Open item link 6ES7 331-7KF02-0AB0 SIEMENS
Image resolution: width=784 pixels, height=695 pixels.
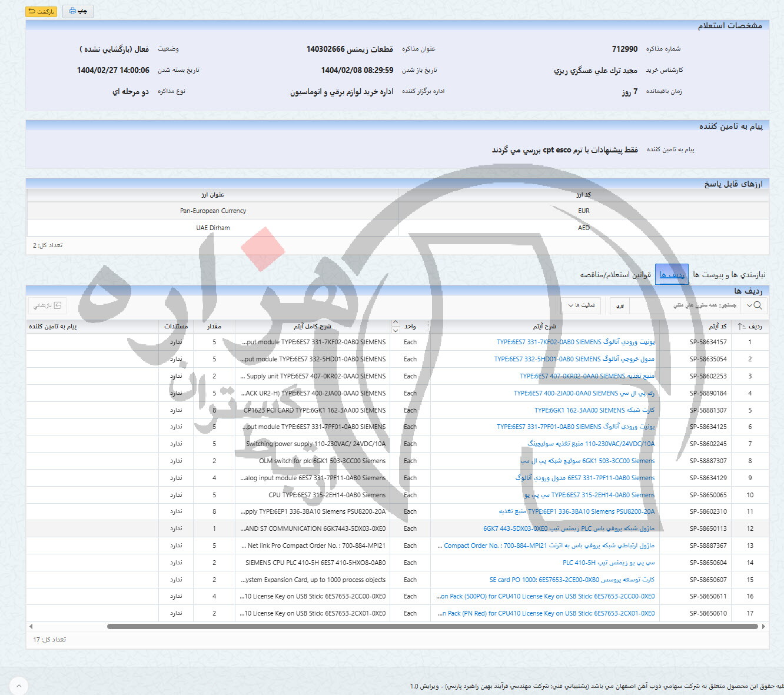click(x=575, y=342)
